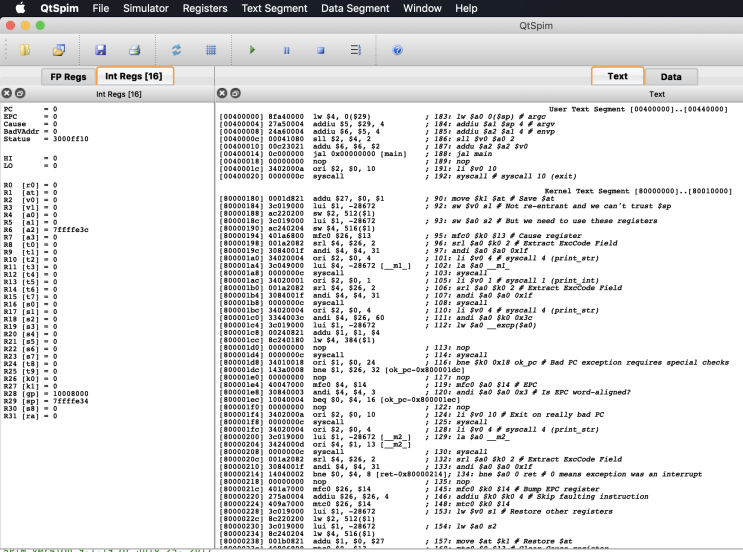Select the Text tab
This screenshot has width=743, height=552.
pyautogui.click(x=618, y=76)
